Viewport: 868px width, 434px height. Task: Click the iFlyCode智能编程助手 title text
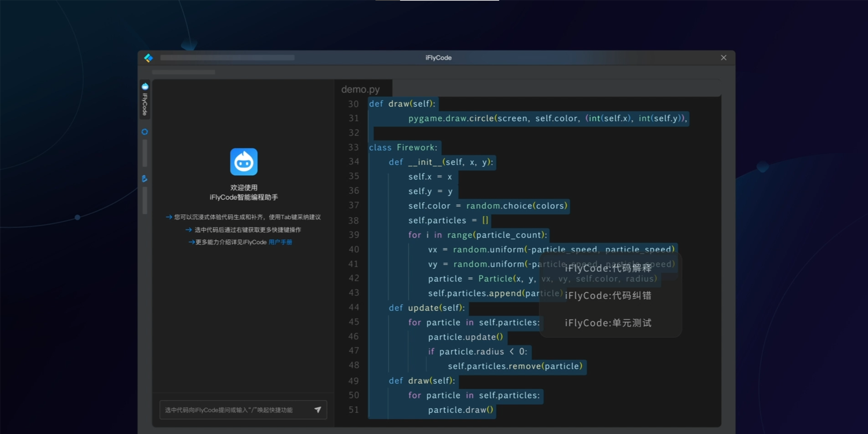[244, 197]
